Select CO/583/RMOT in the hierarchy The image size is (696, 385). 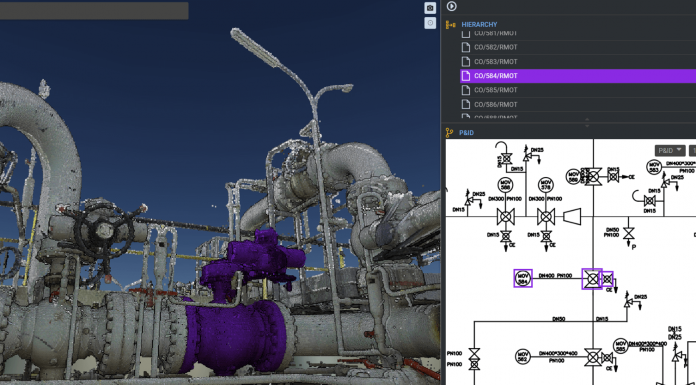495,62
